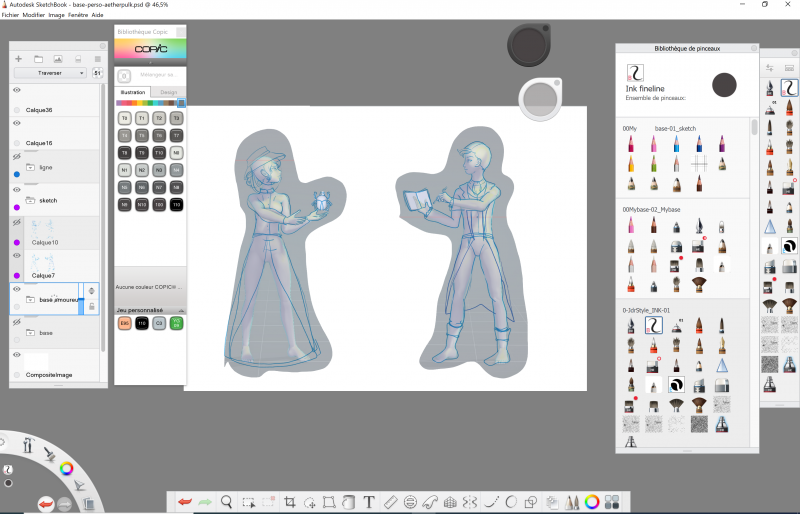
Task: Collapse the sketch folder group
Action: pyautogui.click(x=31, y=201)
